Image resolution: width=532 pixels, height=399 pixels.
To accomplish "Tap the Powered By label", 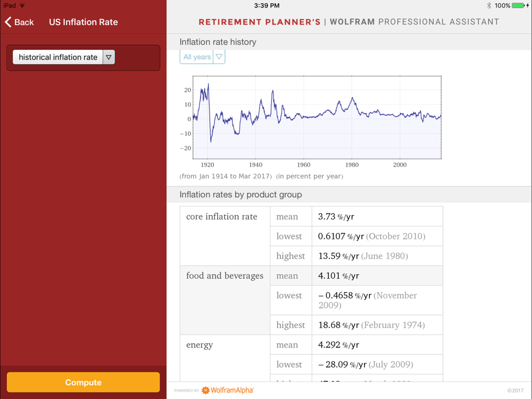I will 187,390.
